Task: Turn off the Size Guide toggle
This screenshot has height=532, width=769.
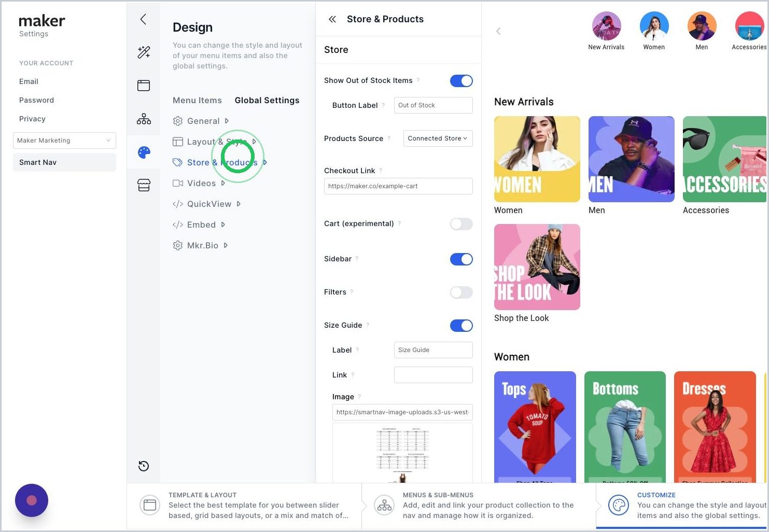Action: pyautogui.click(x=462, y=326)
